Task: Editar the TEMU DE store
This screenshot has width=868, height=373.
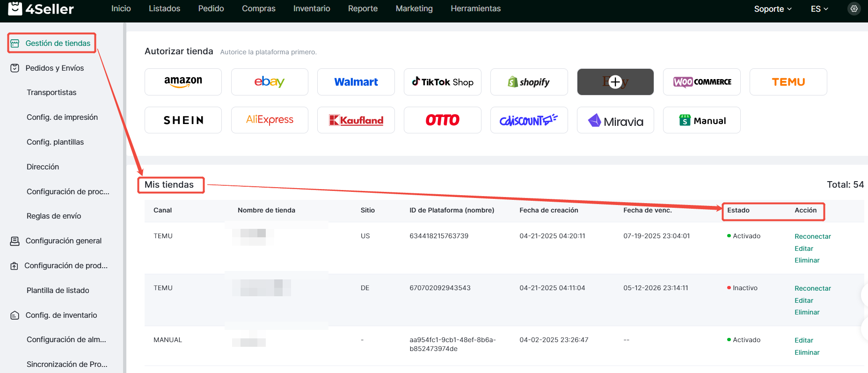Action: click(804, 300)
